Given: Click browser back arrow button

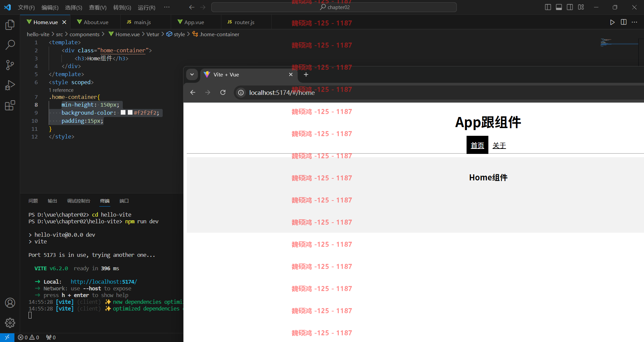Looking at the screenshot, I should click(193, 92).
